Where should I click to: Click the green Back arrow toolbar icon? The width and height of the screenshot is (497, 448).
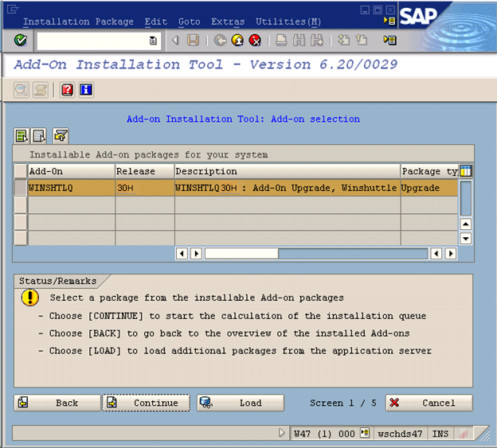(x=221, y=41)
